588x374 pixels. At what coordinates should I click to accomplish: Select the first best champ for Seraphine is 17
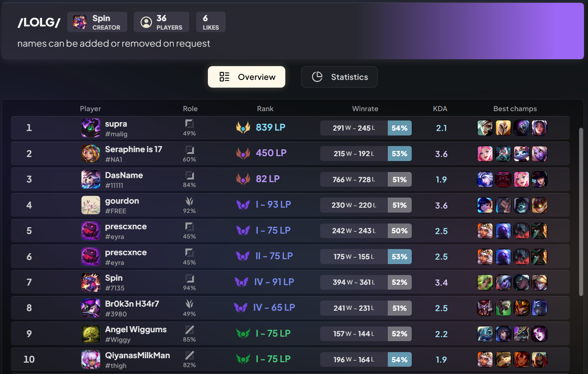click(485, 154)
